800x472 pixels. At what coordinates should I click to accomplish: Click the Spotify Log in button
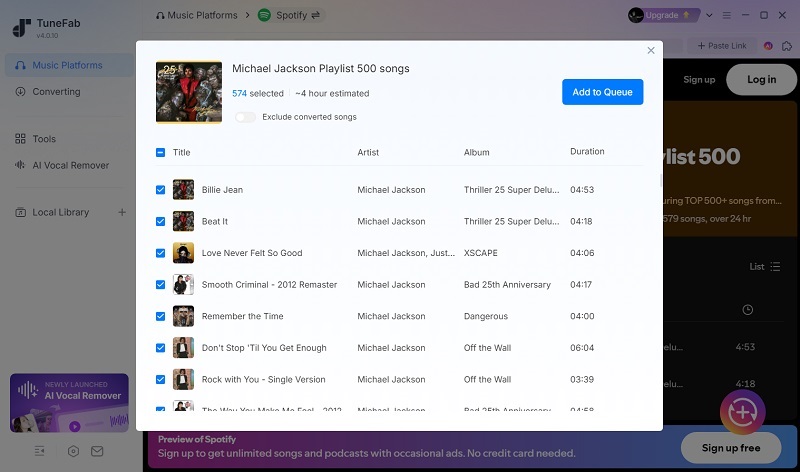[761, 80]
